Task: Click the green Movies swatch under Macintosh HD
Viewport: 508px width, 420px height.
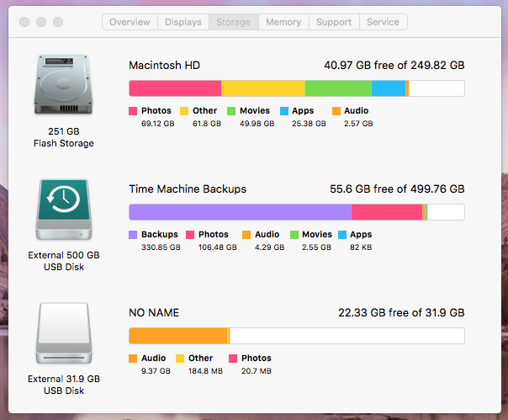Action: click(x=231, y=111)
